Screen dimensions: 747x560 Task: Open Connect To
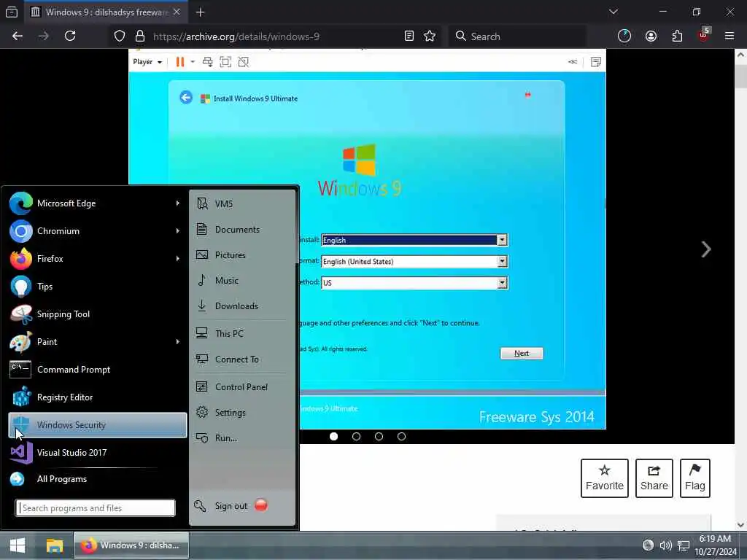pos(242,359)
